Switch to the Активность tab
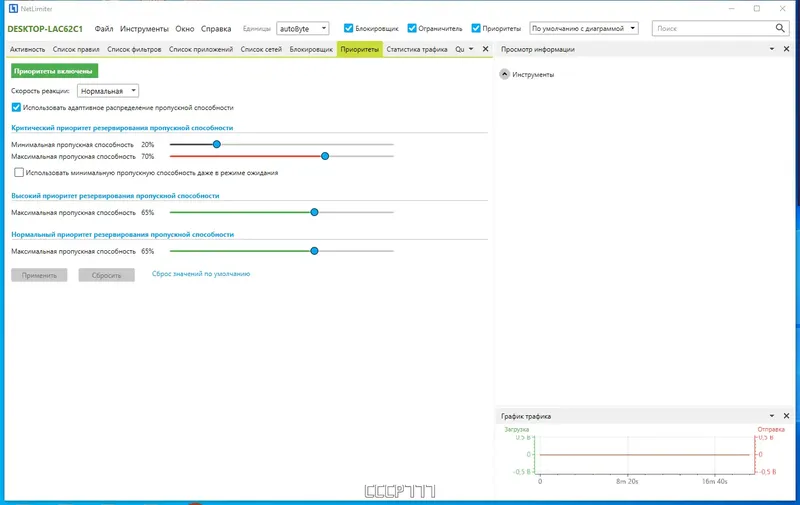 tap(28, 49)
